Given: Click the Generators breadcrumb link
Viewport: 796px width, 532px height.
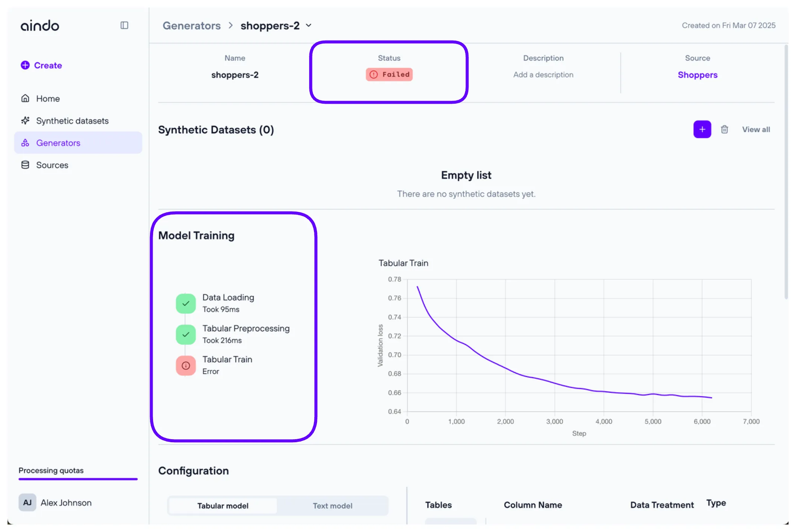Looking at the screenshot, I should pyautogui.click(x=191, y=26).
